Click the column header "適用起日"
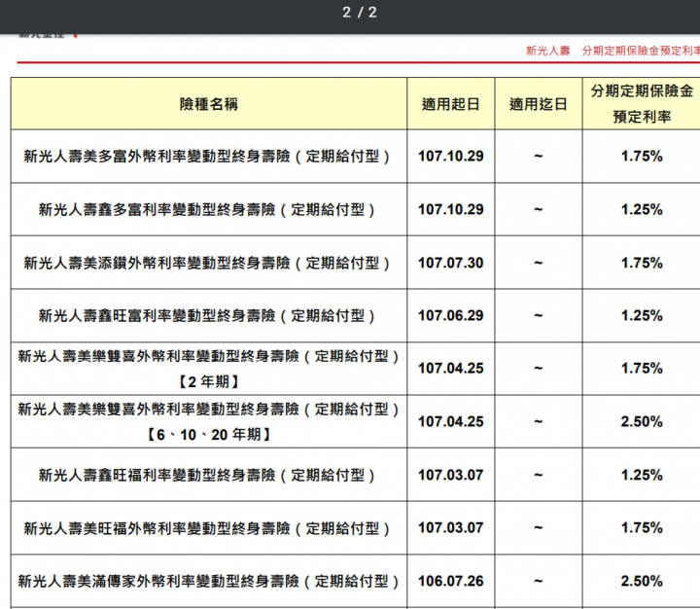Image resolution: width=700 pixels, height=609 pixels. pyautogui.click(x=450, y=104)
